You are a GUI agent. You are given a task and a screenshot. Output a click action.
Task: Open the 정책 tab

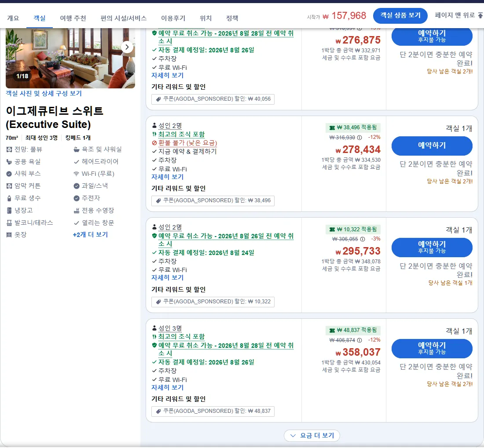coord(232,18)
